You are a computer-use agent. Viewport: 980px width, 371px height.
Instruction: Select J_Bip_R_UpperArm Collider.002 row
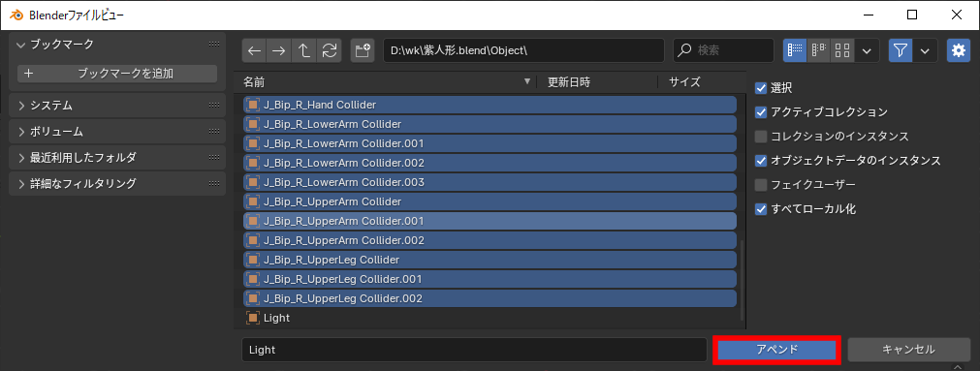[490, 240]
